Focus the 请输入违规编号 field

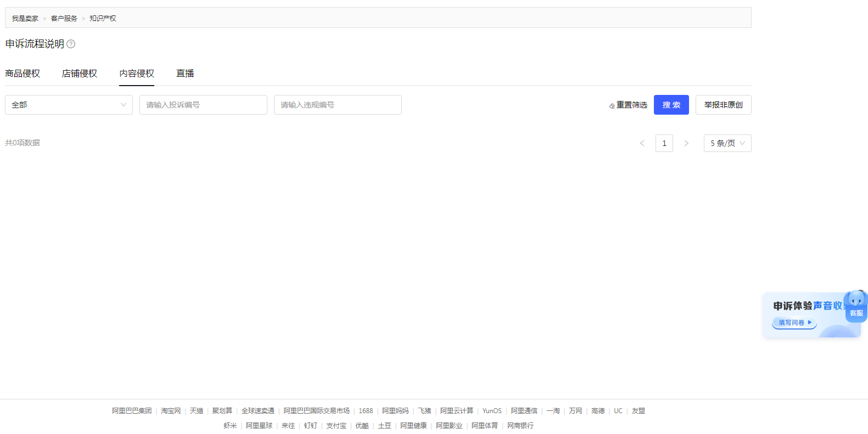338,105
